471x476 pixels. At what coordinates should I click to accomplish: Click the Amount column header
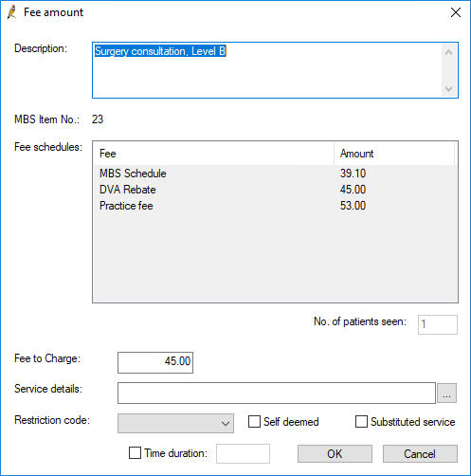394,154
